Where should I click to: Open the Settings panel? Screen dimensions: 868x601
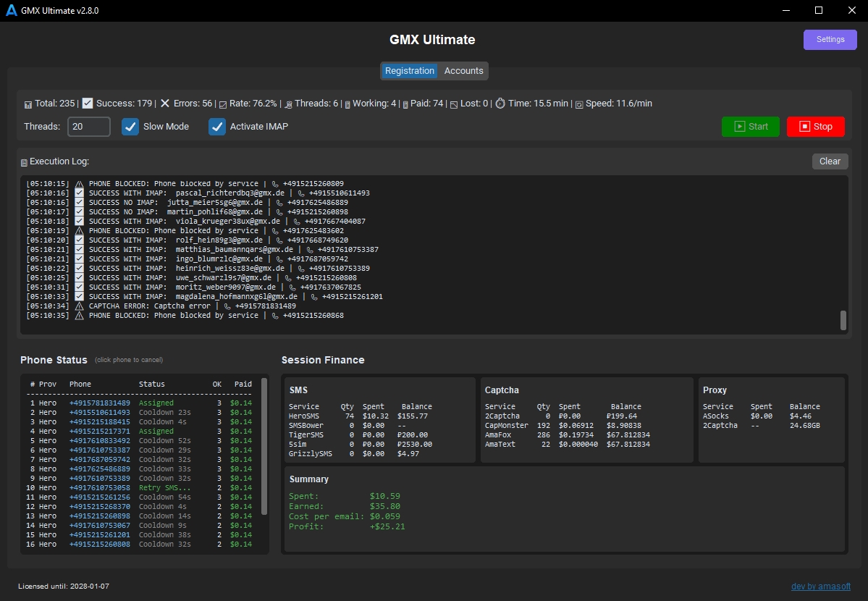click(830, 40)
